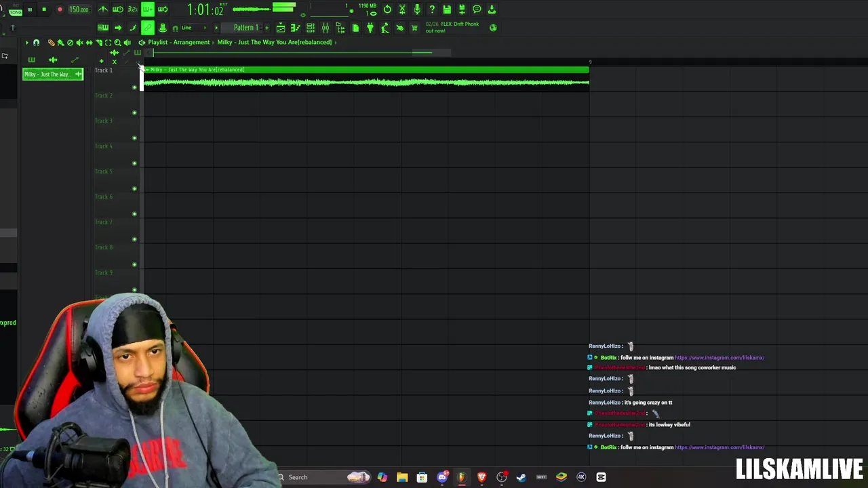Select the dashed-square select tool
Viewport: 868px width, 488px height.
(x=108, y=43)
